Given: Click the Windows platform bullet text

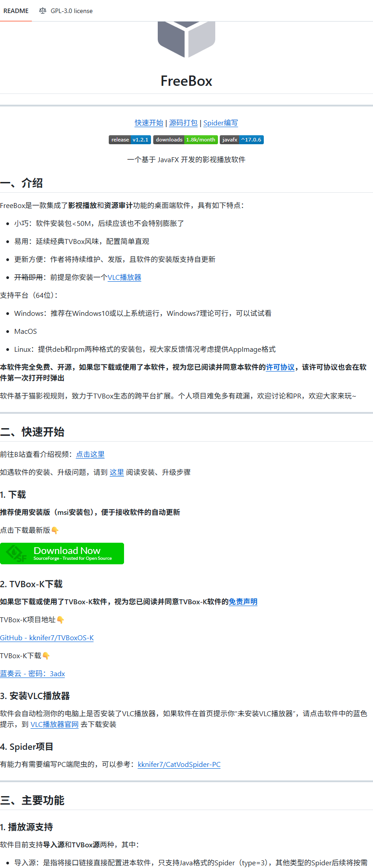Looking at the screenshot, I should (x=143, y=313).
